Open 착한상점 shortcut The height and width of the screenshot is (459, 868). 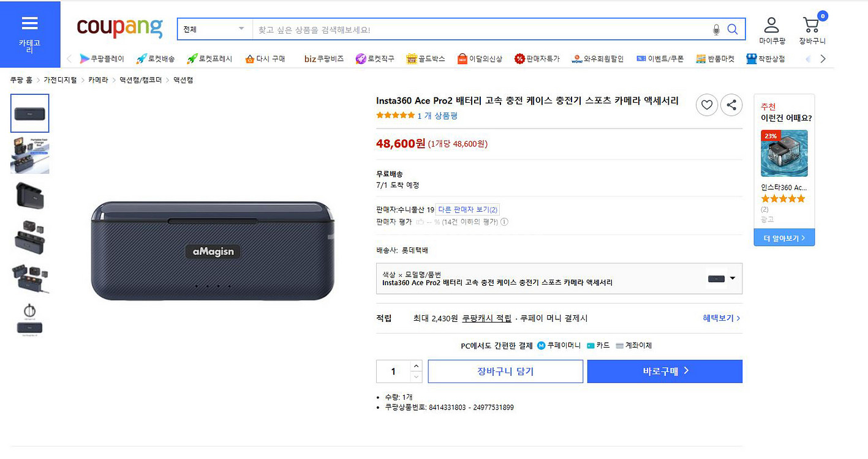point(765,59)
